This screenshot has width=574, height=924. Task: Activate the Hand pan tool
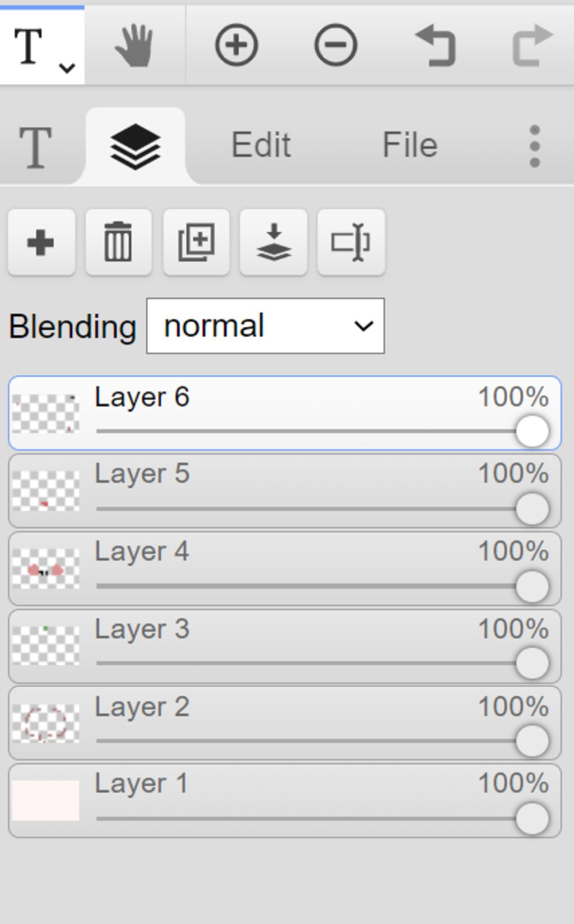click(x=135, y=45)
